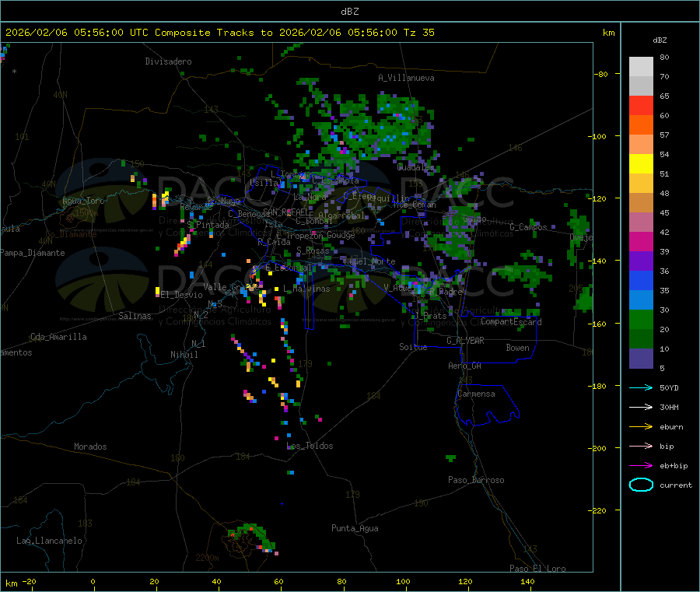Click the CompantEscard map label
This screenshot has height=592, width=700.
[x=511, y=321]
